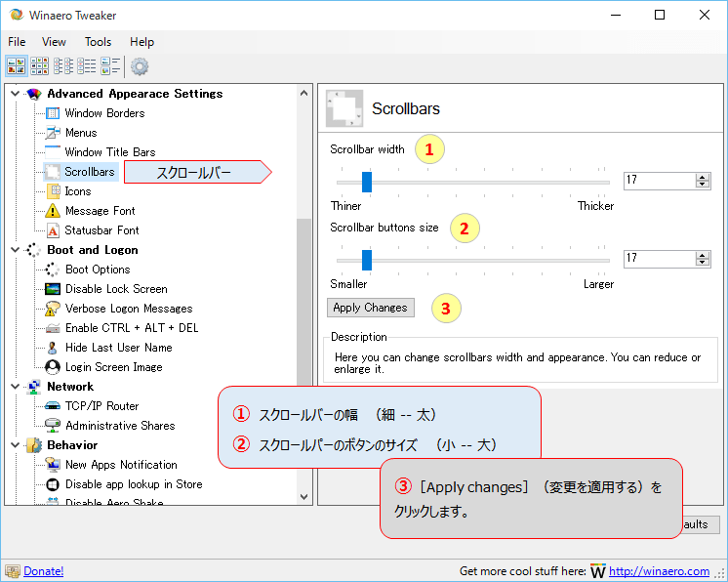The image size is (728, 582).
Task: Click the Advanced Appearance Settings rainbow icon
Action: pyautogui.click(x=34, y=94)
